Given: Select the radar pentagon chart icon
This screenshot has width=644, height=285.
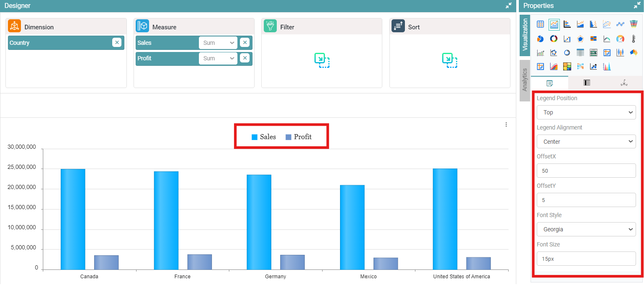Looking at the screenshot, I should click(x=580, y=39).
